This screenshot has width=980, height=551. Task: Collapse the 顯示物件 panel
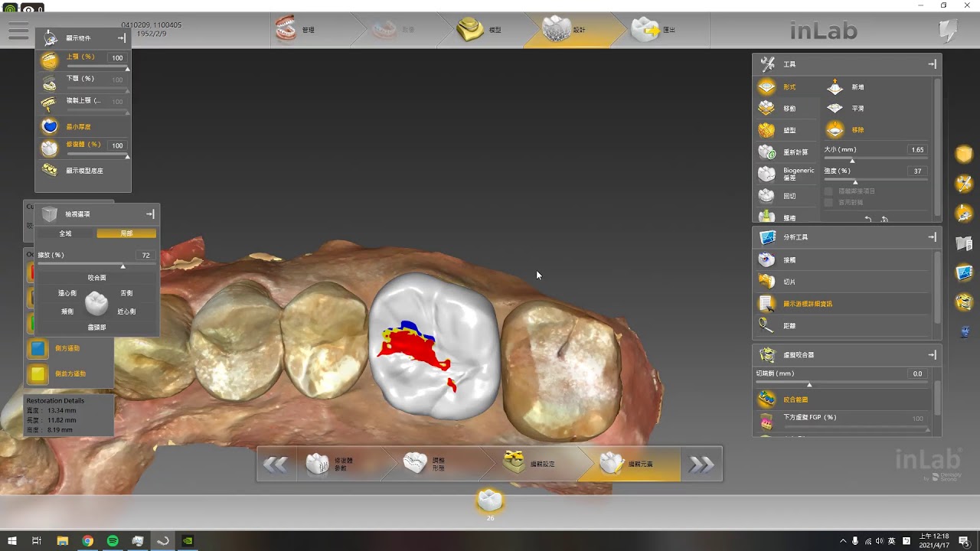pos(122,38)
